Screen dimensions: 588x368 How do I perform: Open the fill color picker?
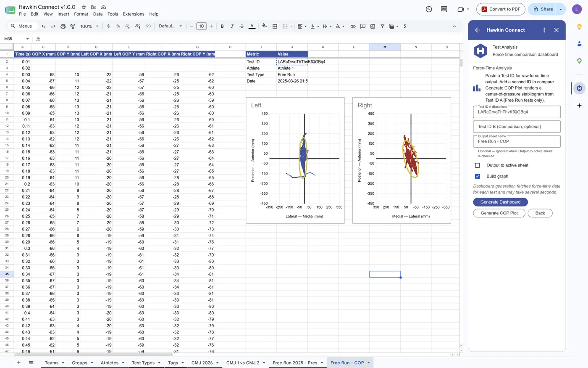click(x=264, y=26)
